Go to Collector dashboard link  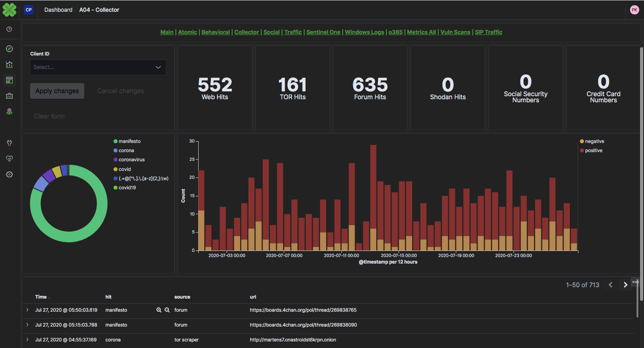click(x=247, y=32)
